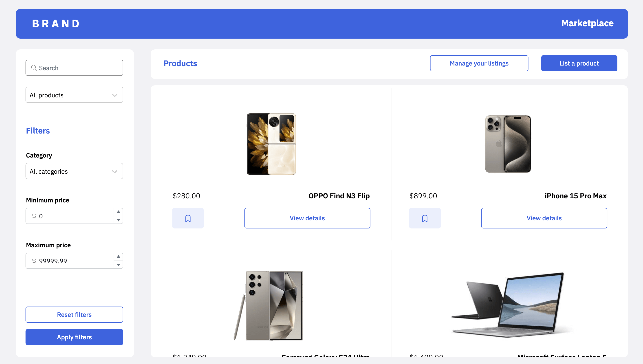Image resolution: width=643 pixels, height=364 pixels.
Task: Increase maximum price with up arrow
Action: tap(119, 257)
